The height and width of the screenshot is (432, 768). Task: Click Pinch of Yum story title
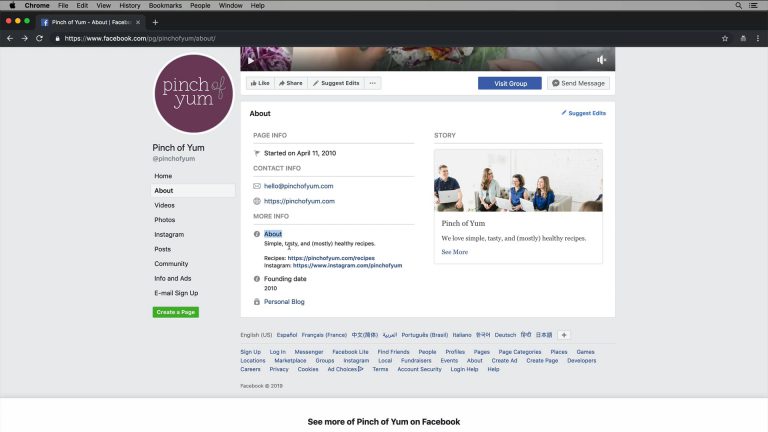[x=463, y=223]
